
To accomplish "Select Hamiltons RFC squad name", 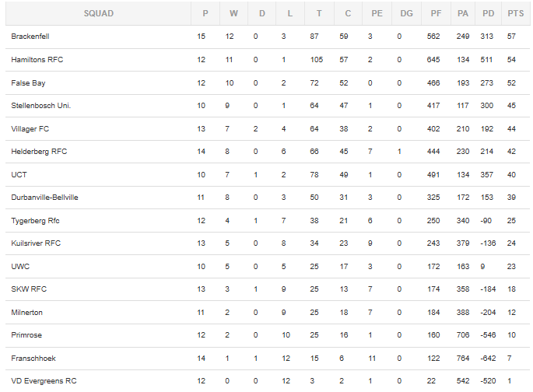I will click(37, 60).
